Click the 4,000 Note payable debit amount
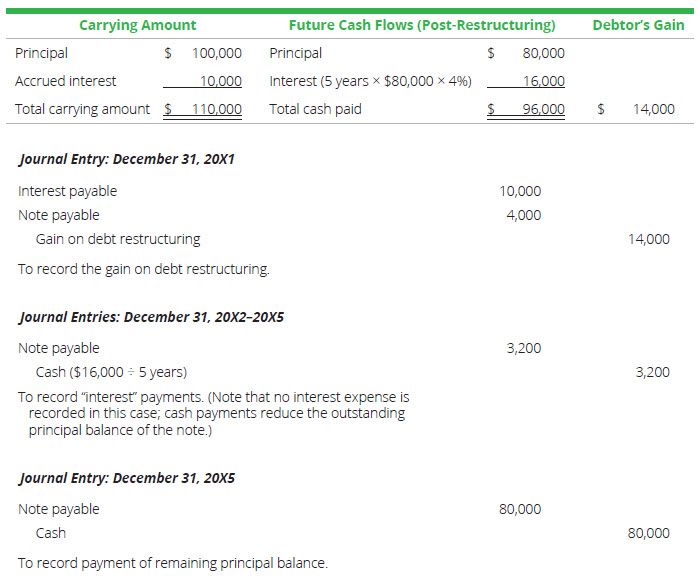700x579 pixels. (523, 215)
